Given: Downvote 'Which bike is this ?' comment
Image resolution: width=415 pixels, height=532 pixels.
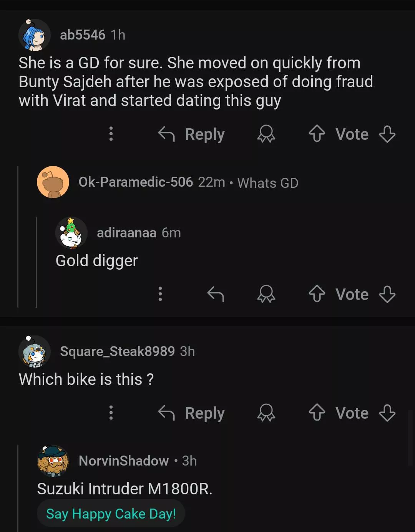Looking at the screenshot, I should [x=387, y=413].
